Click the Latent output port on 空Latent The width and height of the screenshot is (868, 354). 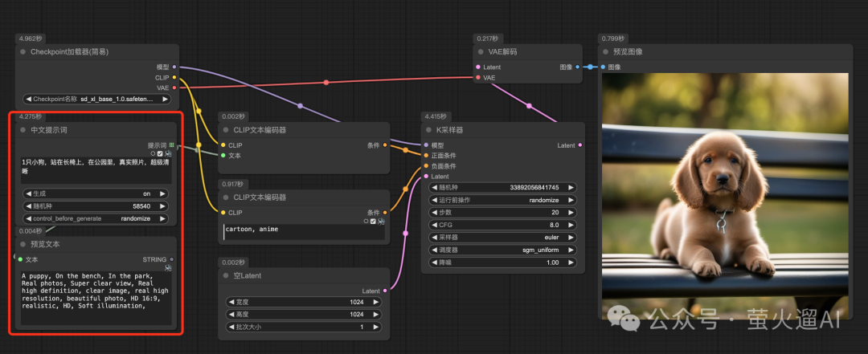[385, 291]
